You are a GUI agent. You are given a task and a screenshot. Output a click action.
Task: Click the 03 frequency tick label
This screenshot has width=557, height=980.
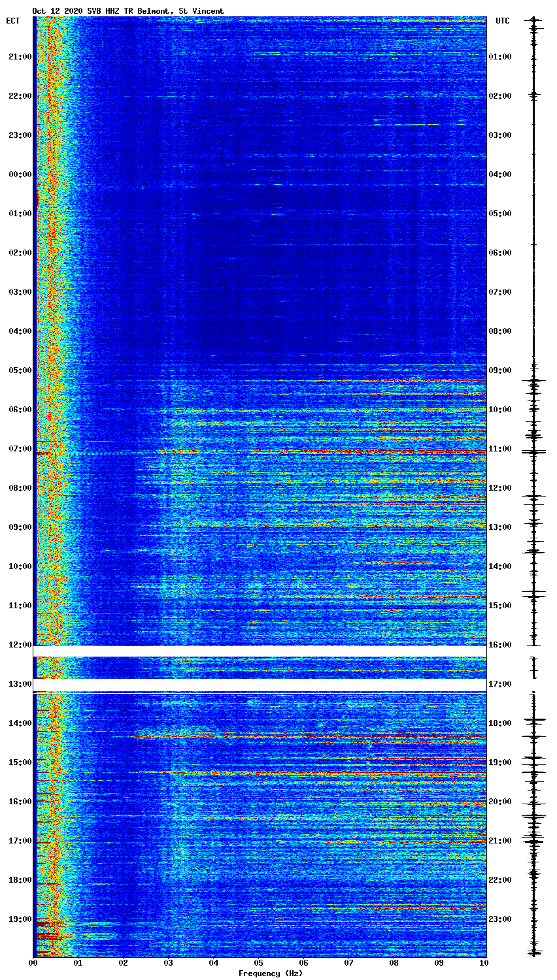168,963
